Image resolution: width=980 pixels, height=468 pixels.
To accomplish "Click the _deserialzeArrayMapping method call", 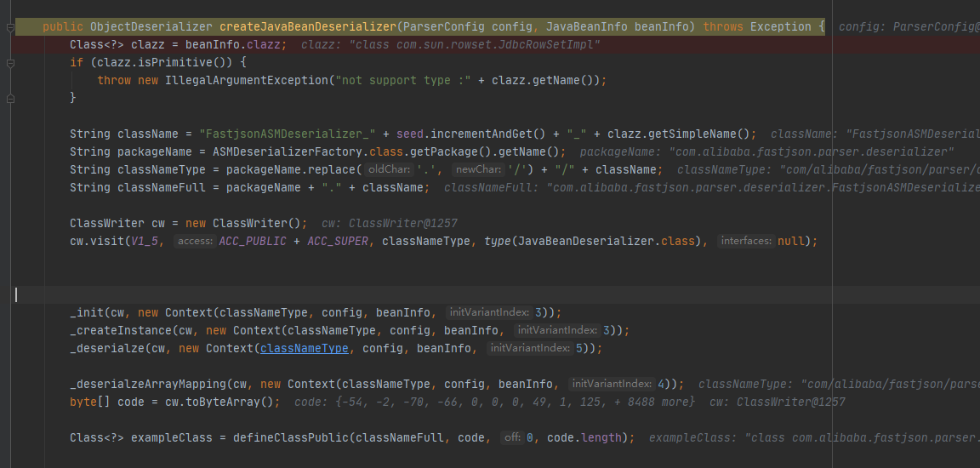I will 148,384.
